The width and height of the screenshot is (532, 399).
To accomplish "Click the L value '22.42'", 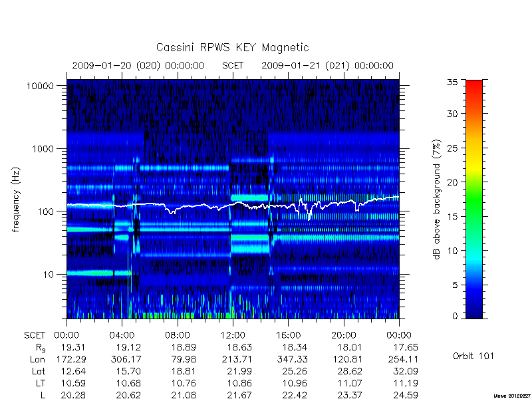I will click(x=295, y=395).
